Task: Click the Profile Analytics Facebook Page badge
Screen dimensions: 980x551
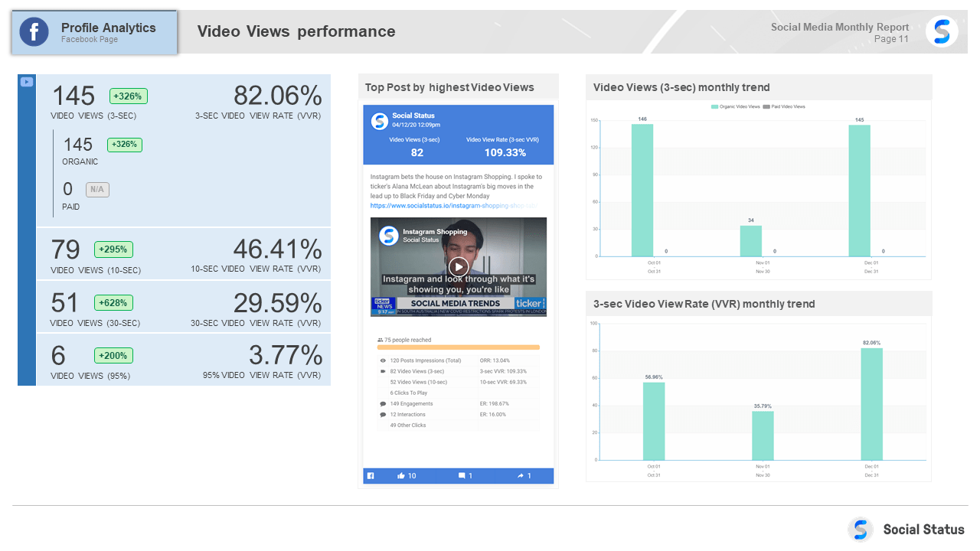Action: coord(94,32)
